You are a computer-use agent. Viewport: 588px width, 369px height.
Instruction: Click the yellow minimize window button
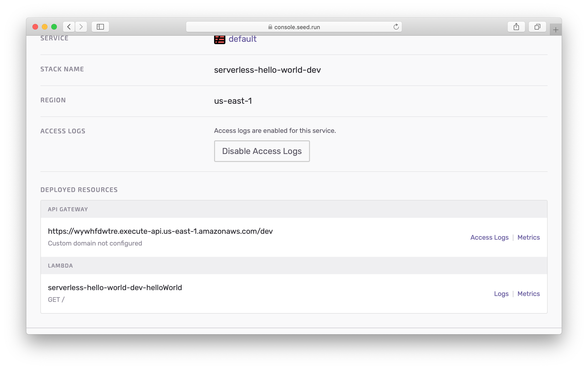pos(45,27)
